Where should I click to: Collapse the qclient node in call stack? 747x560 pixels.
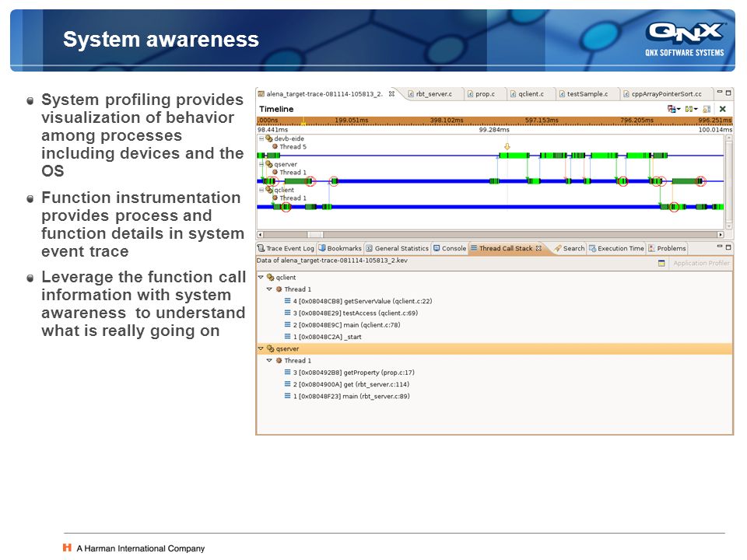(261, 277)
